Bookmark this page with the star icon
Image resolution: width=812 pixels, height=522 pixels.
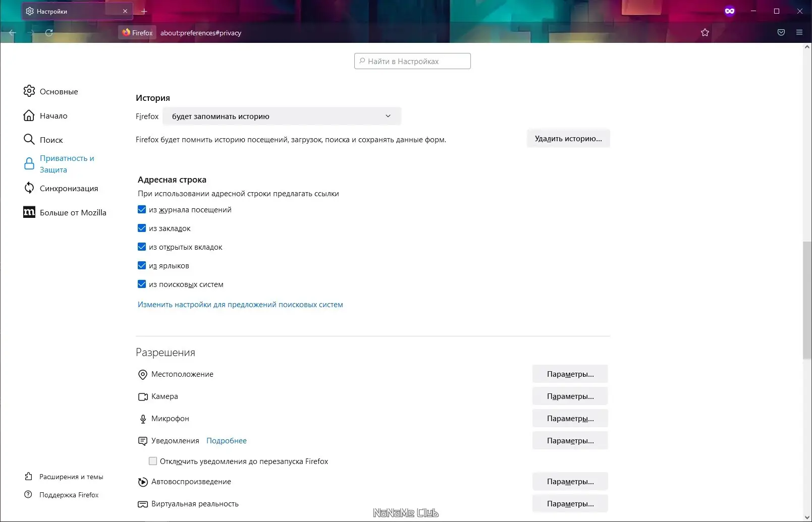tap(705, 33)
